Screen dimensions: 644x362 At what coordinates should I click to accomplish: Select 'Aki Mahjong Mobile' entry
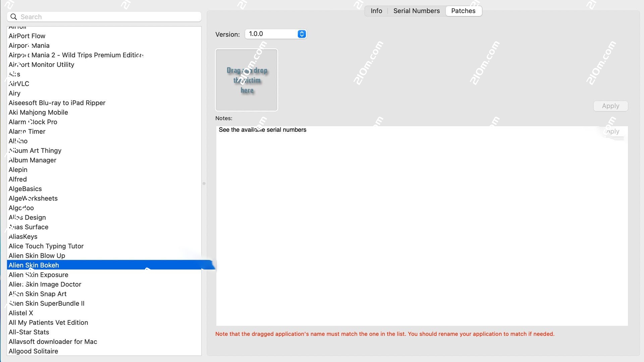[104, 112]
